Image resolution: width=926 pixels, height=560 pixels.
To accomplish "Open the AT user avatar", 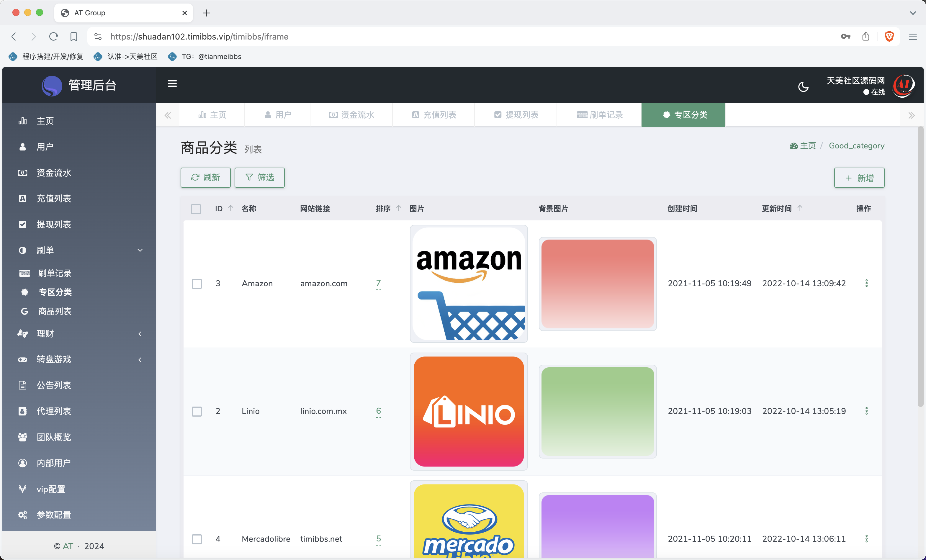I will [x=904, y=86].
